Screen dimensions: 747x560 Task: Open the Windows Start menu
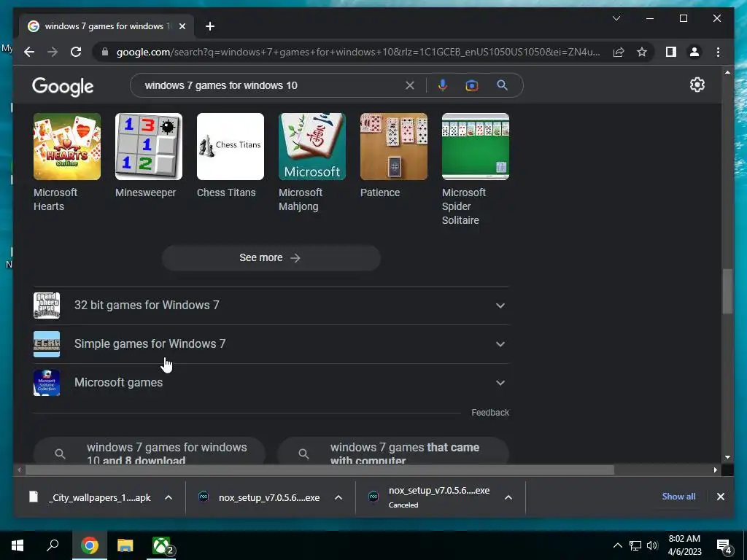click(x=18, y=545)
